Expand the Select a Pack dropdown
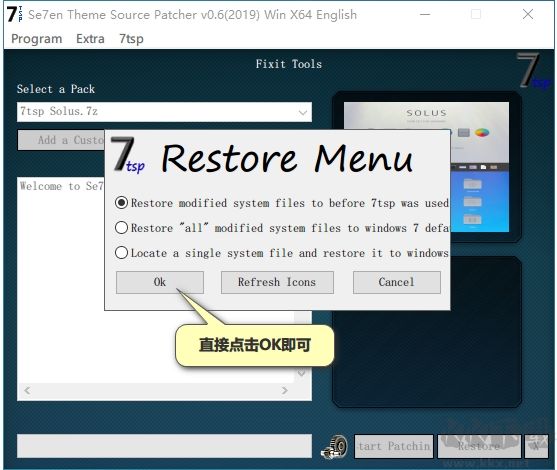Image resolution: width=557 pixels, height=470 pixels. pos(303,112)
